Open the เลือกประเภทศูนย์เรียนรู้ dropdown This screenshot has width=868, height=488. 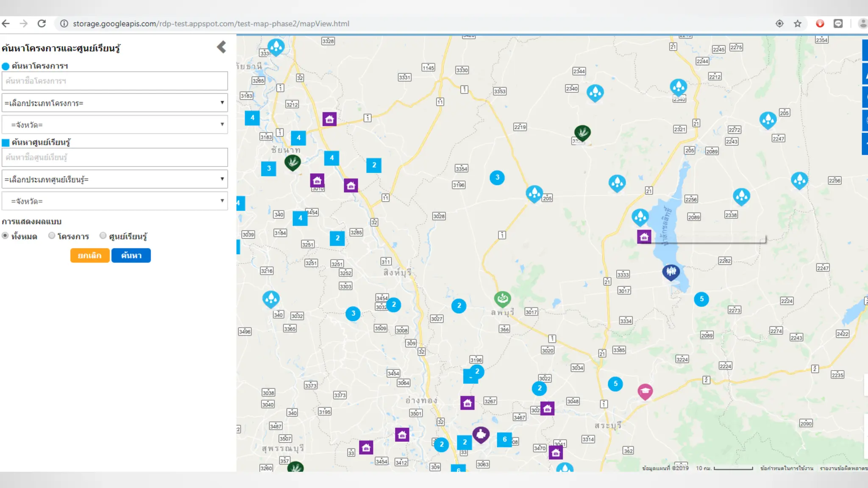coord(114,179)
